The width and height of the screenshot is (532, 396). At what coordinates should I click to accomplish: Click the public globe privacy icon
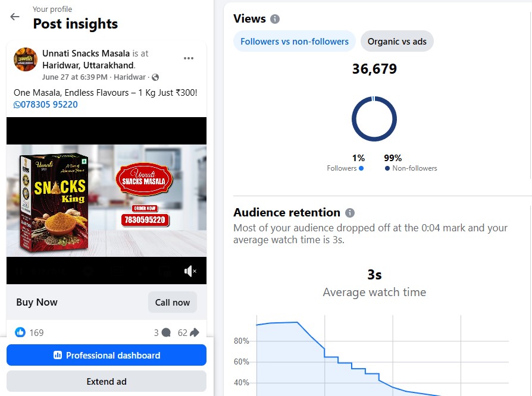[155, 77]
